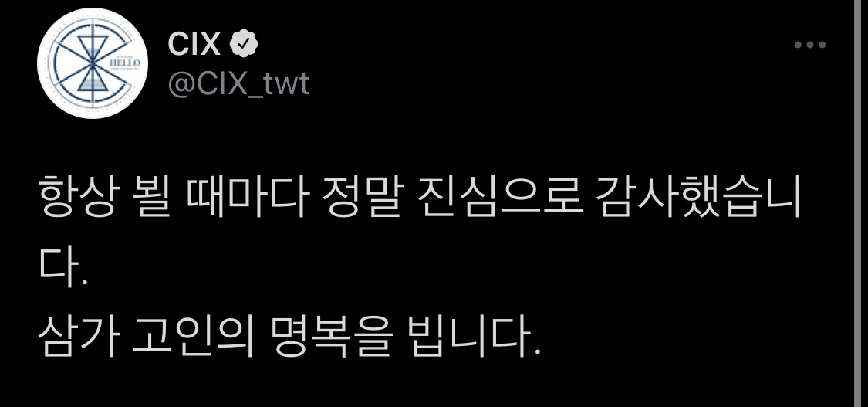Click the CIX display name
The height and width of the screenshot is (407, 868).
coord(194,44)
